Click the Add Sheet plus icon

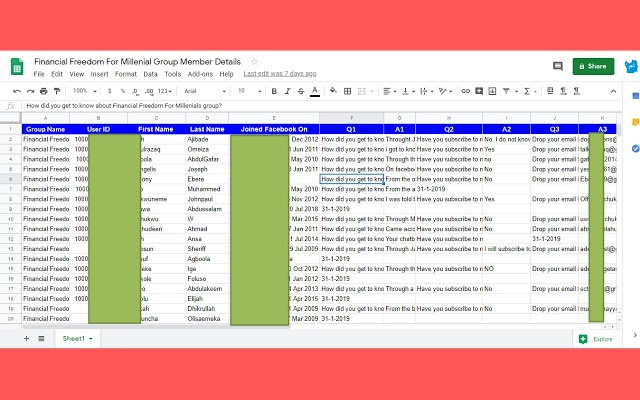coord(27,339)
